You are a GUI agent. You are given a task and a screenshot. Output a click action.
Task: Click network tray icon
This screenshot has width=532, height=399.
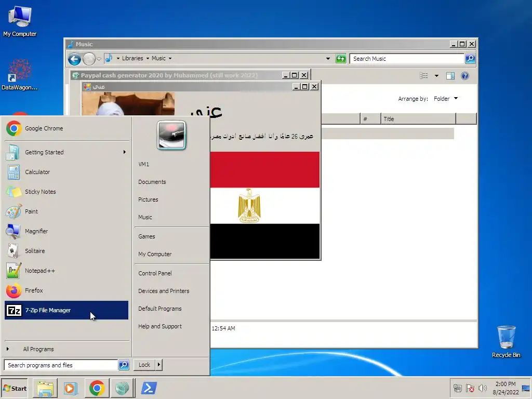(x=458, y=388)
